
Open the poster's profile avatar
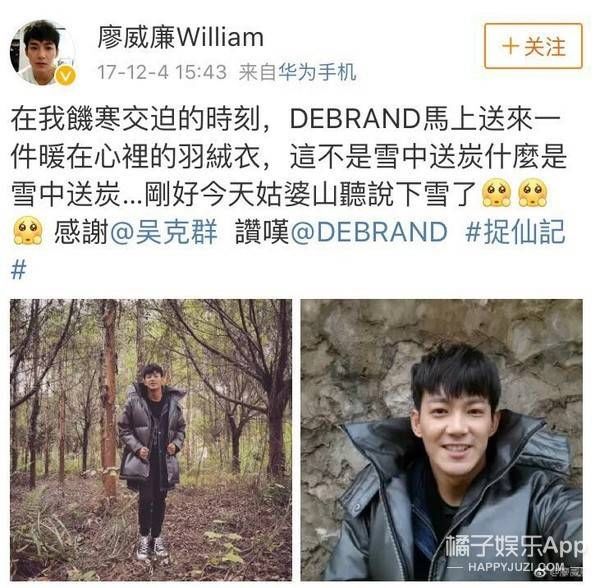point(42,52)
